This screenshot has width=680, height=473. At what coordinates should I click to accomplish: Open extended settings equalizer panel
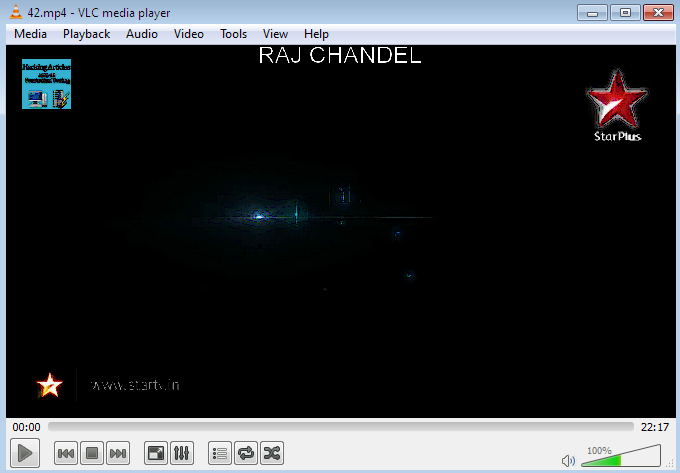pyautogui.click(x=182, y=453)
